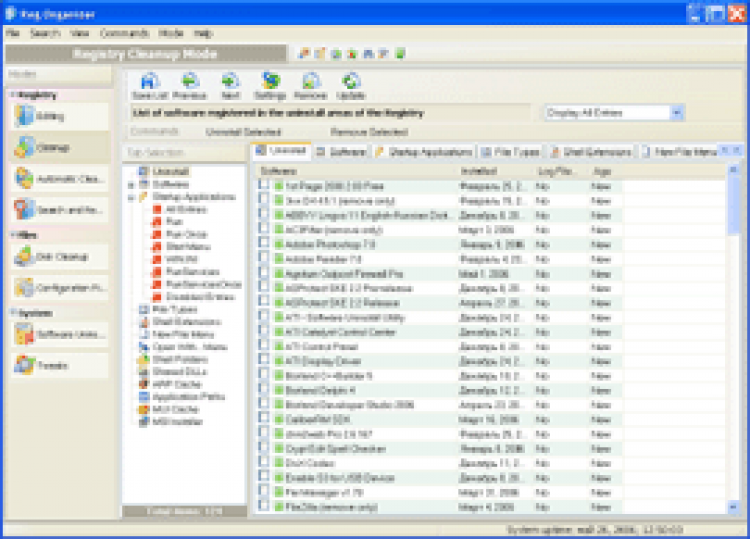Select MSI Installer in the tree
Viewport: 750px width, 539px height.
pos(177,422)
